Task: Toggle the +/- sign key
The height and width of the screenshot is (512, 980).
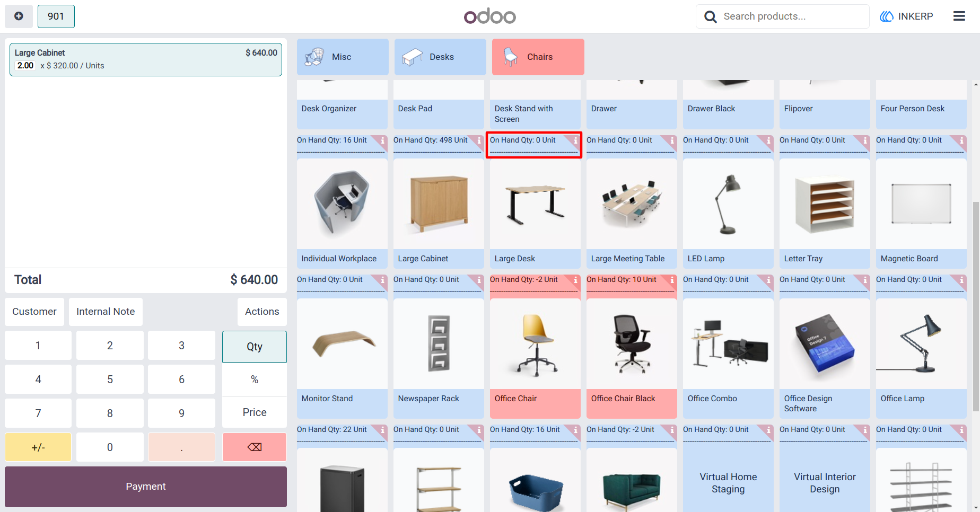Action: pyautogui.click(x=38, y=447)
